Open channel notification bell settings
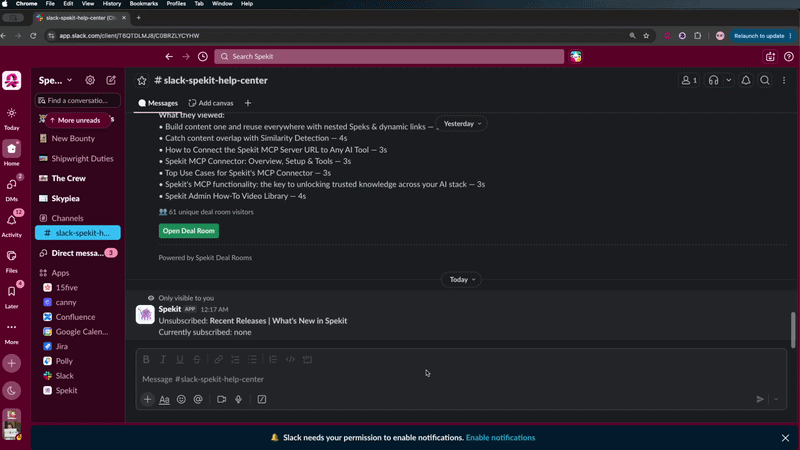Viewport: 800px width, 450px height. tap(746, 80)
